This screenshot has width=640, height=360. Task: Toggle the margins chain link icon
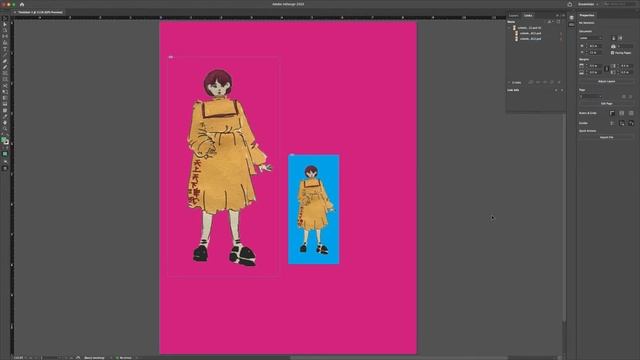[607, 69]
